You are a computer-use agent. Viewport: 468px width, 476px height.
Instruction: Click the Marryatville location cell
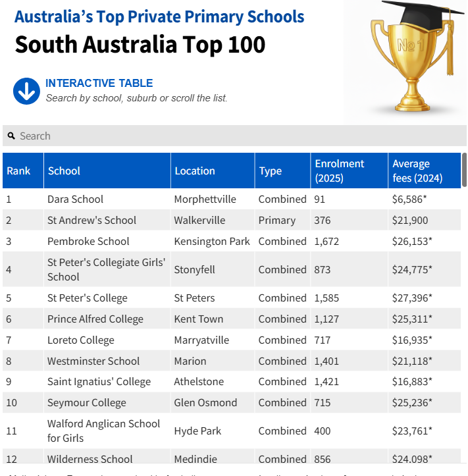point(213,340)
